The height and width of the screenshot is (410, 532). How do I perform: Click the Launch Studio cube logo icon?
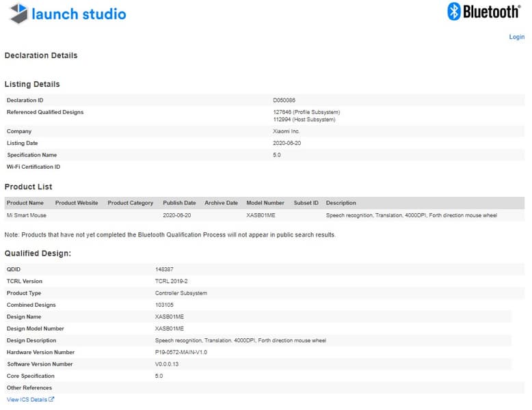pyautogui.click(x=18, y=13)
